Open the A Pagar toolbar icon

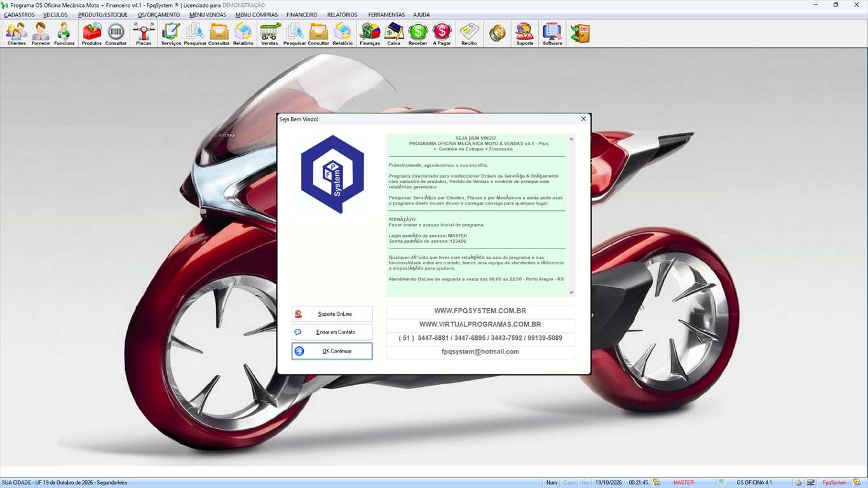point(442,34)
